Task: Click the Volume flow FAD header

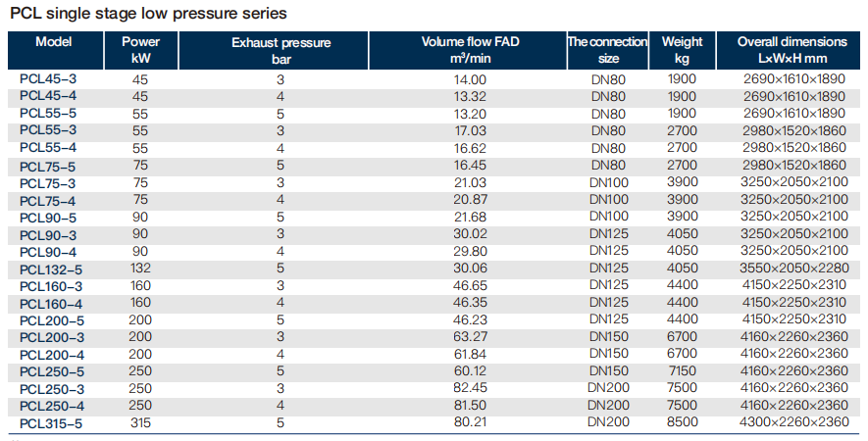Action: click(x=468, y=50)
